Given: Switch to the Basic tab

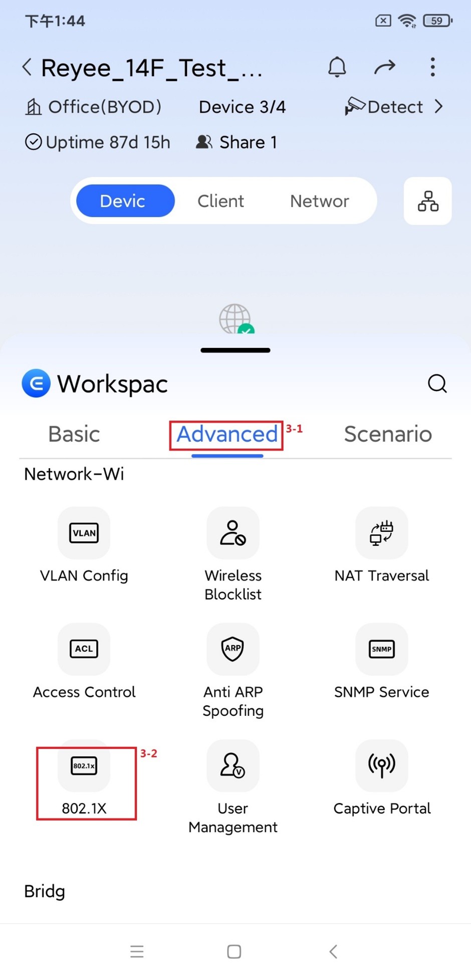Looking at the screenshot, I should tap(74, 434).
